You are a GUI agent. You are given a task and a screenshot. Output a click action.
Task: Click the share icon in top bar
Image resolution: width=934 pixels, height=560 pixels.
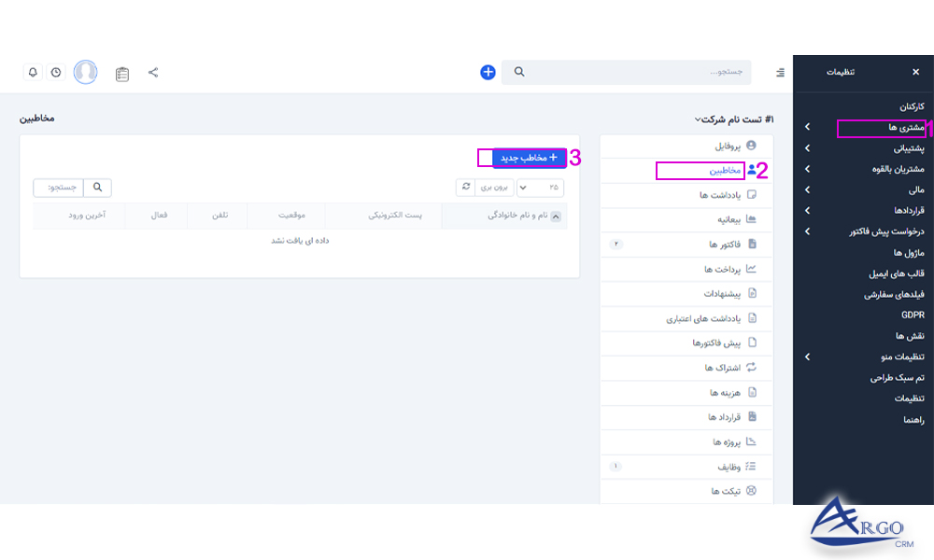[x=152, y=72]
